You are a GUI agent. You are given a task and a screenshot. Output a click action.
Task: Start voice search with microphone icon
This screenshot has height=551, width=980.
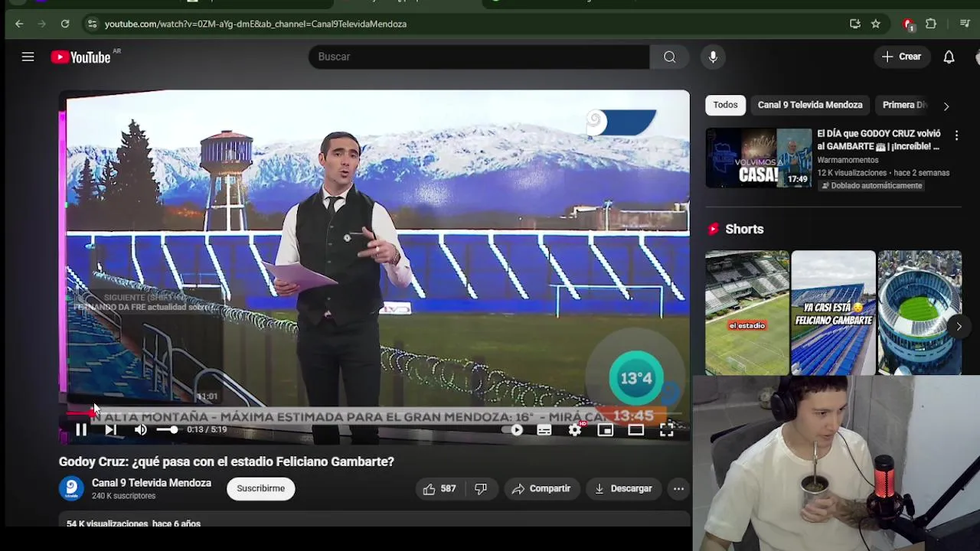click(x=713, y=57)
